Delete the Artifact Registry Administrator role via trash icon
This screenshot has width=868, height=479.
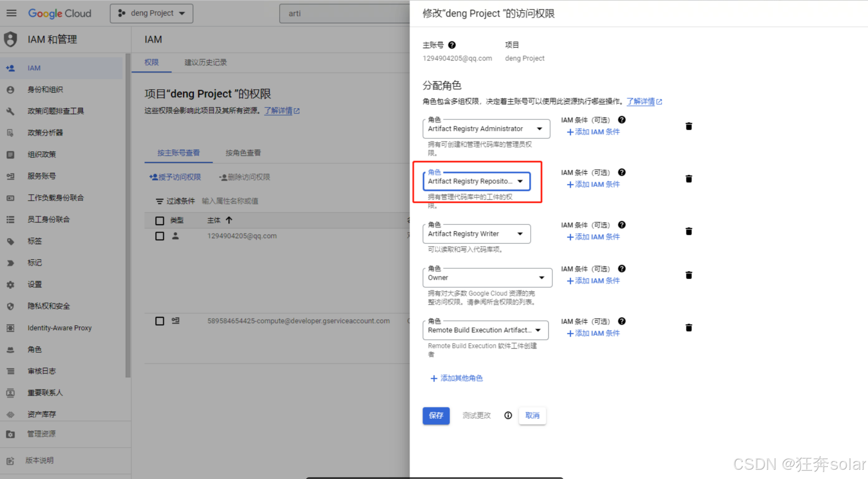pyautogui.click(x=689, y=126)
